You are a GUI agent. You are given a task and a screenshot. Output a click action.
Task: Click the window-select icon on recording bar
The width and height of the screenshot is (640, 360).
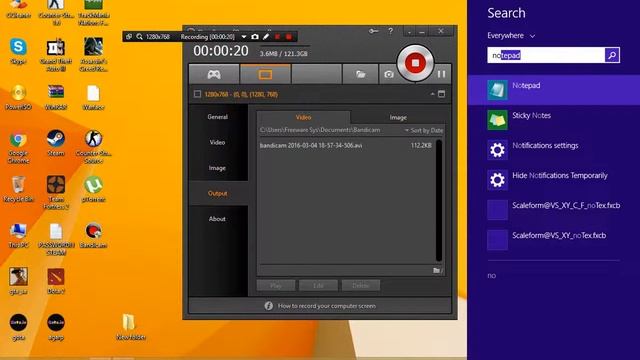coord(129,37)
